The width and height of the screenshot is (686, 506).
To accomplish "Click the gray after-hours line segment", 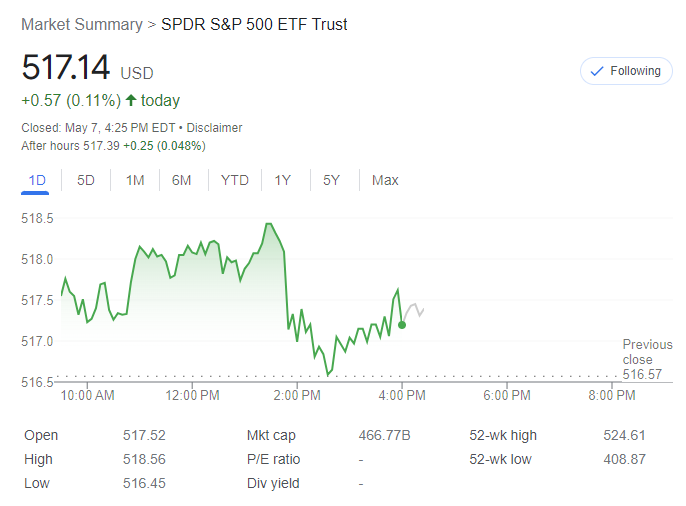I will pos(413,308).
